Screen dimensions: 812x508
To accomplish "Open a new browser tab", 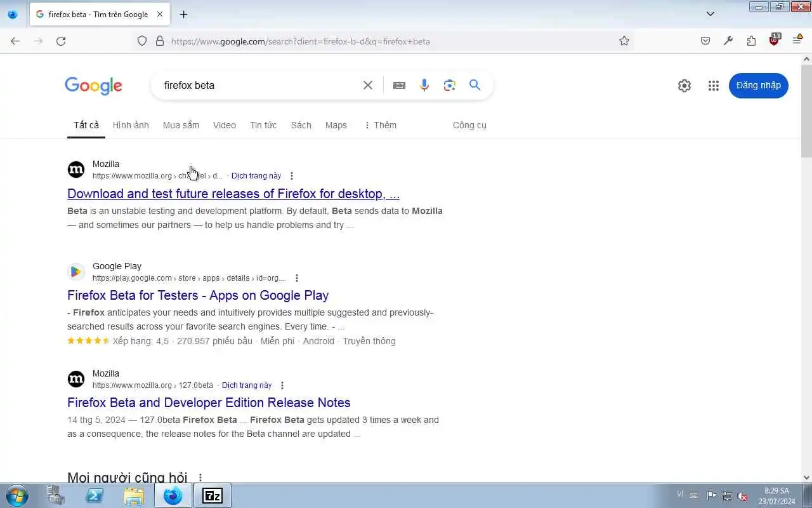I will tap(183, 14).
